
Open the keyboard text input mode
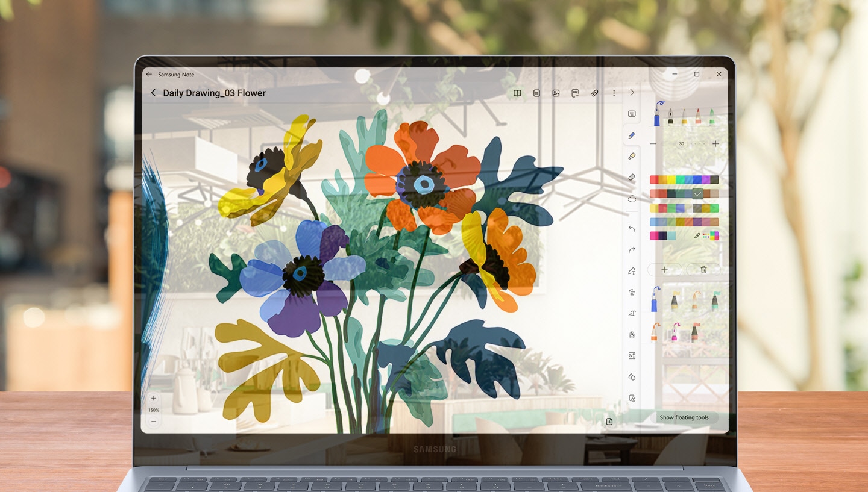632,114
